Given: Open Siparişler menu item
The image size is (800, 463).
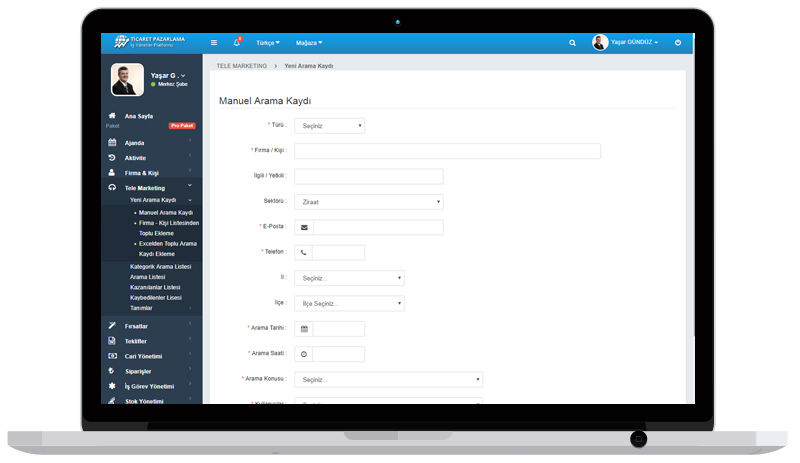Looking at the screenshot, I should click(138, 372).
